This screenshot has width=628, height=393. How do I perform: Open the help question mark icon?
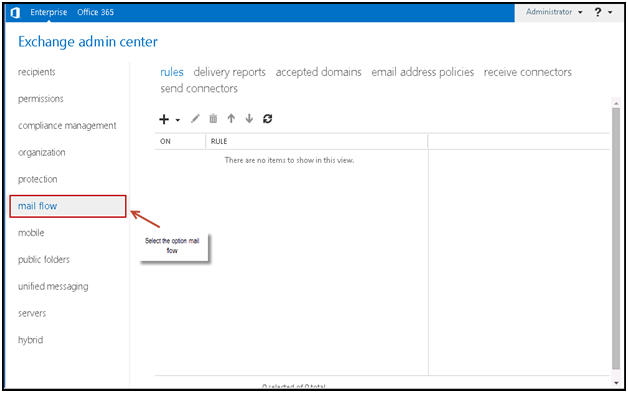(x=598, y=12)
